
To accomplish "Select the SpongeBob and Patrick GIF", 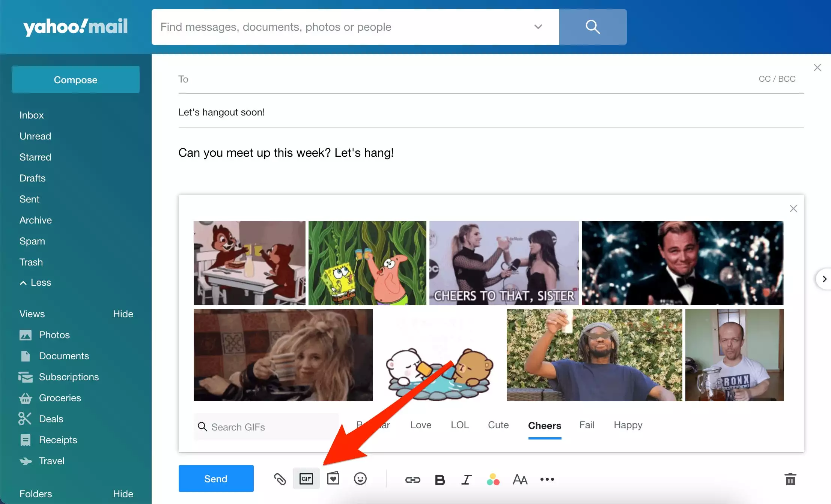I will point(367,263).
